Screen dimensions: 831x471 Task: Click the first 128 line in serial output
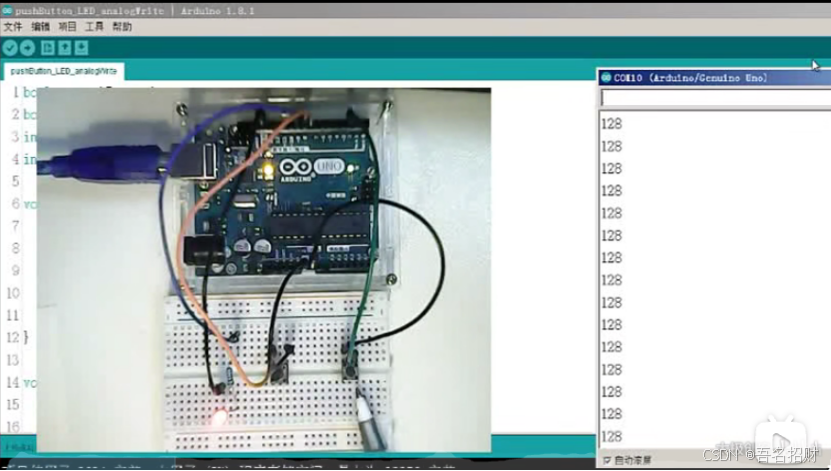click(611, 124)
